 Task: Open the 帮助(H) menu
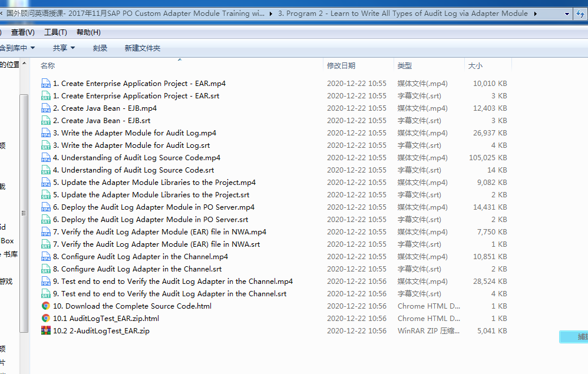88,32
